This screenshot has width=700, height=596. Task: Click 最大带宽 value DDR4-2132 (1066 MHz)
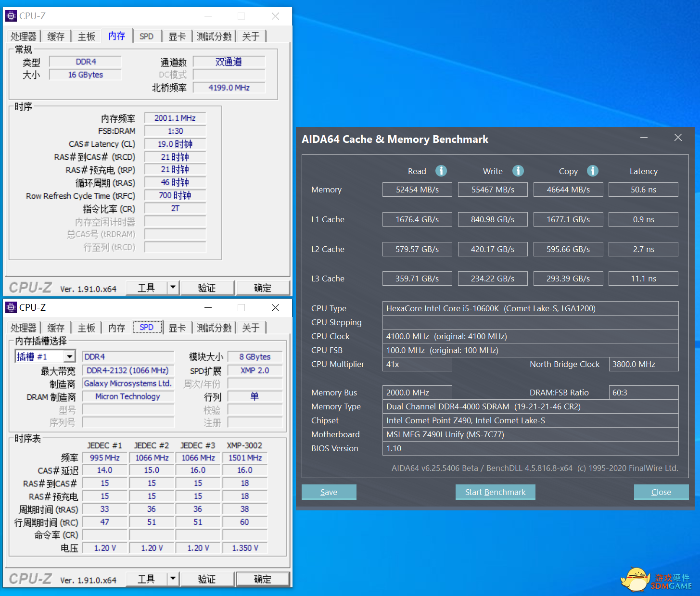[128, 370]
